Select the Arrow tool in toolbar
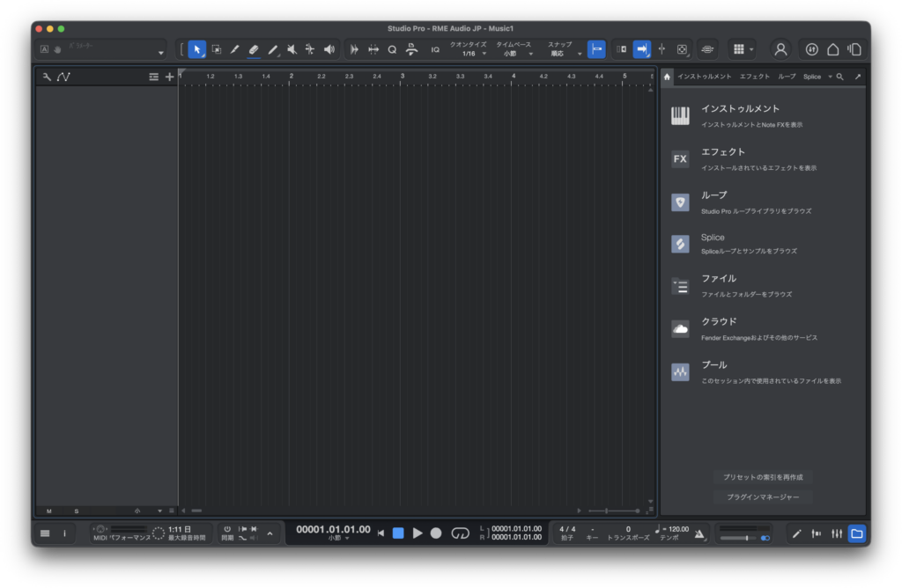The image size is (902, 588). pyautogui.click(x=197, y=49)
